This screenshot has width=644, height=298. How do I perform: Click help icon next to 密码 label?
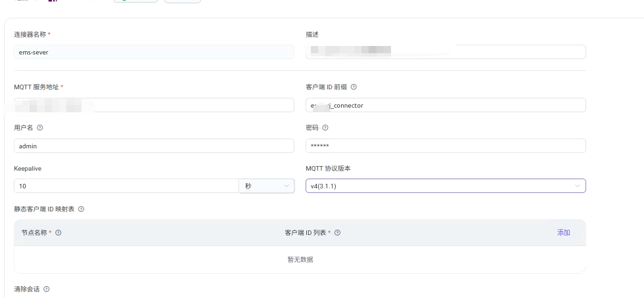325,128
